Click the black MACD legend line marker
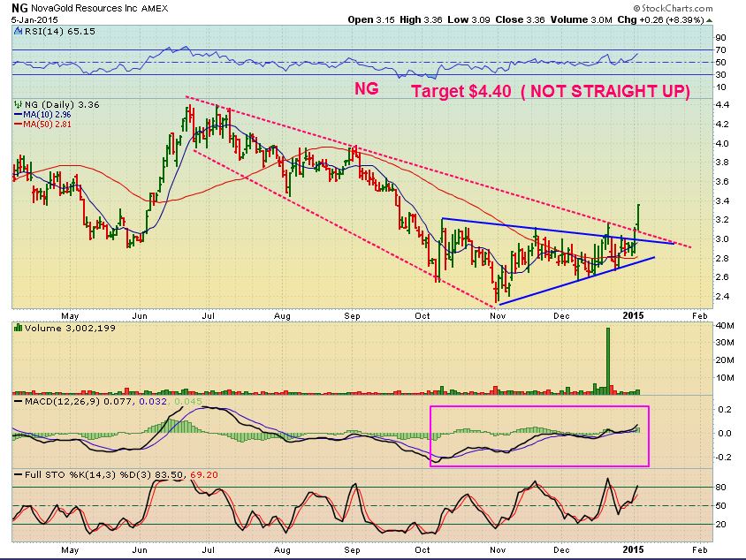Image resolution: width=746 pixels, height=560 pixels. coord(18,402)
